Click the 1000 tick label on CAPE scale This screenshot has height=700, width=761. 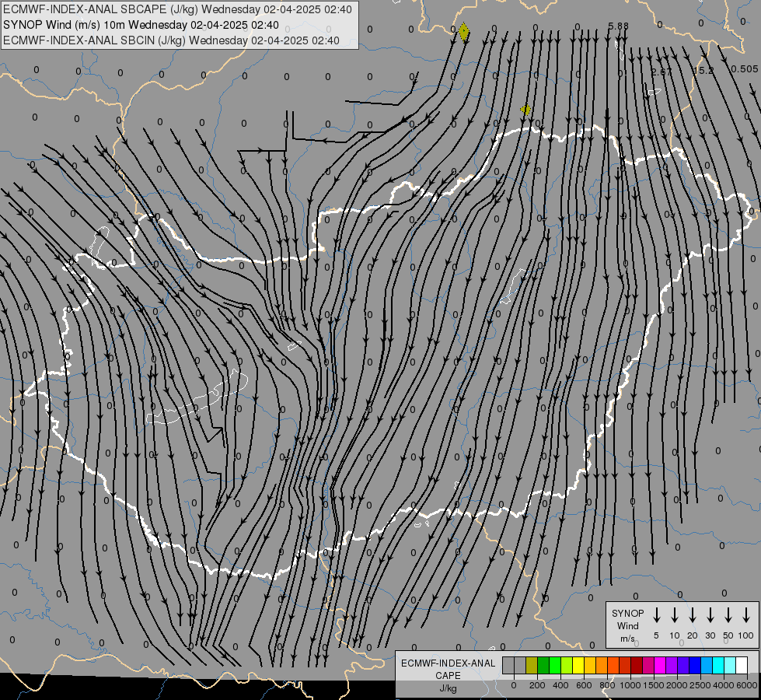(630, 685)
